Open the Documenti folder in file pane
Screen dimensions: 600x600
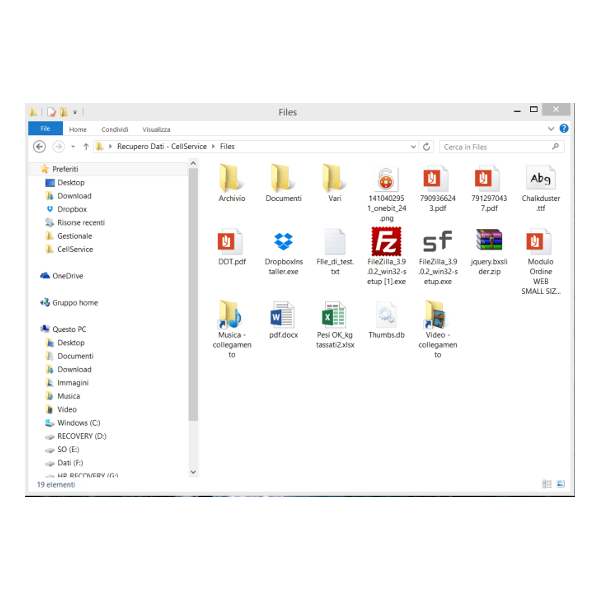283,183
